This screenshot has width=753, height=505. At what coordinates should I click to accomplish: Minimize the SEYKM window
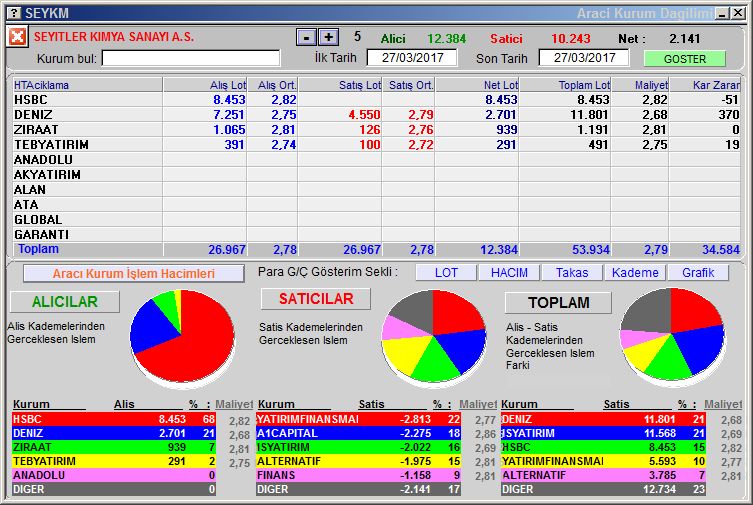[x=722, y=13]
